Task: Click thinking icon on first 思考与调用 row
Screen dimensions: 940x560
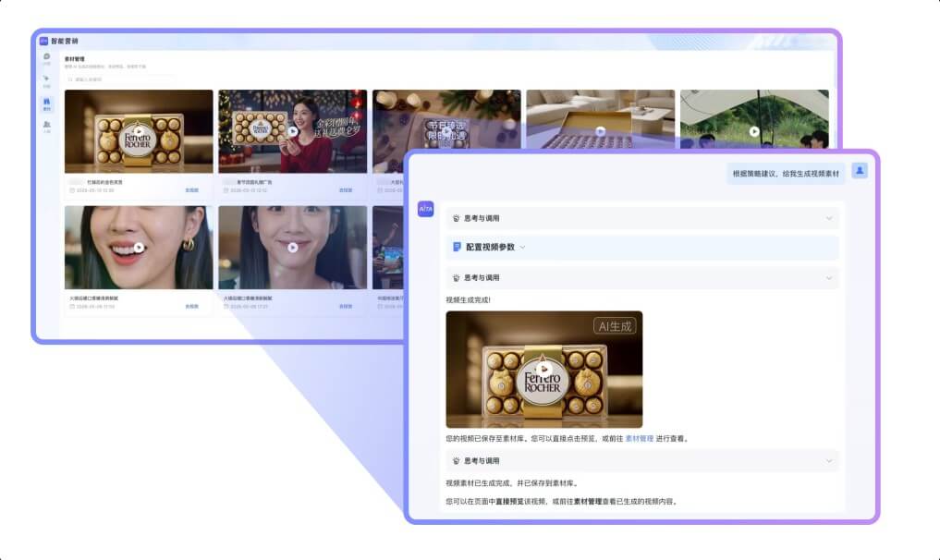Action: tap(457, 218)
